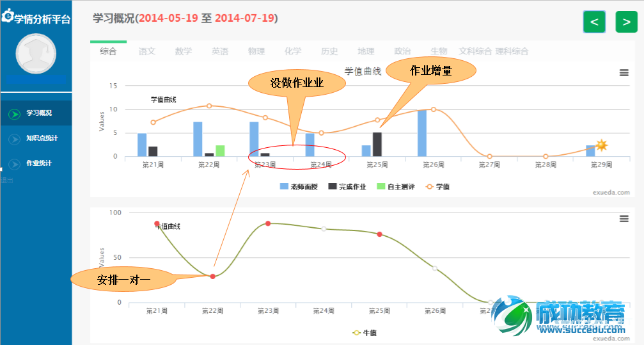
Task: Click the green 自主测评 bar for 第22周
Action: point(220,150)
